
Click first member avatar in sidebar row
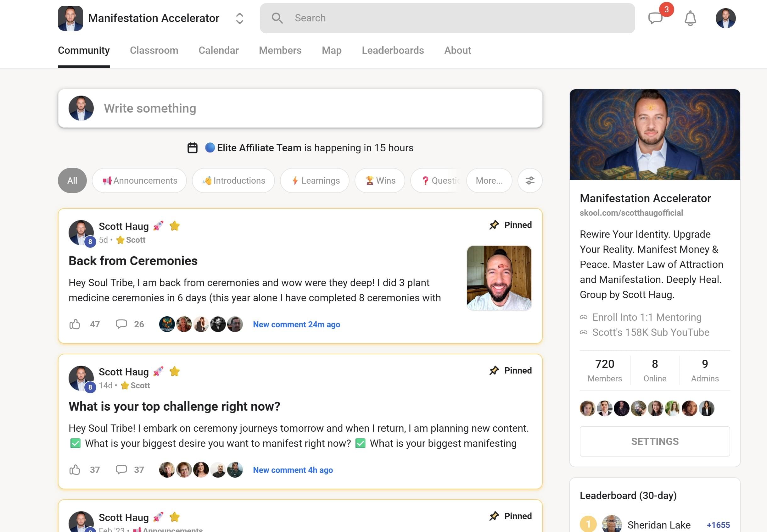click(588, 408)
